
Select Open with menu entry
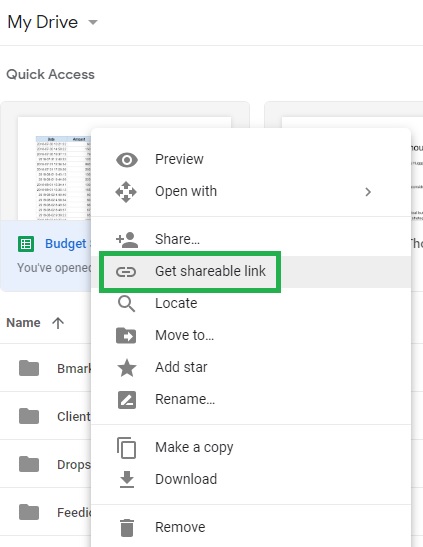click(x=251, y=192)
